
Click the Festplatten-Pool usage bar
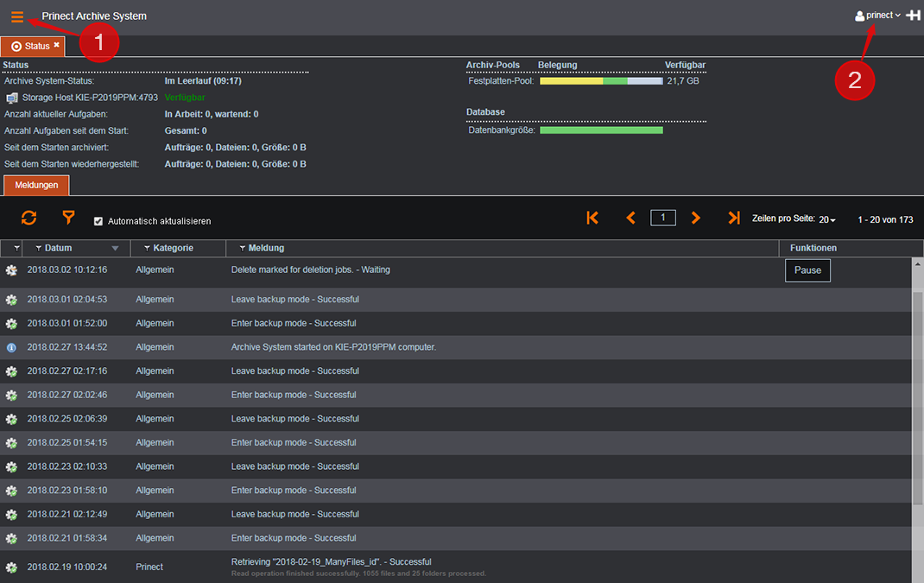pos(600,81)
